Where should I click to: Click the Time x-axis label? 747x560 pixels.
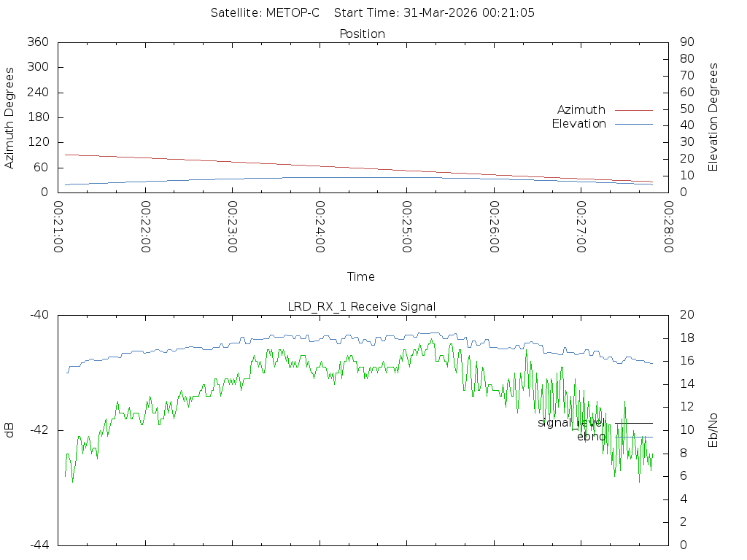(x=361, y=276)
